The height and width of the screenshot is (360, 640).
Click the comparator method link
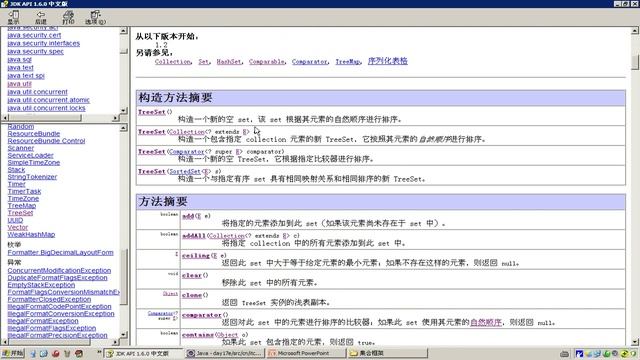pyautogui.click(x=202, y=315)
